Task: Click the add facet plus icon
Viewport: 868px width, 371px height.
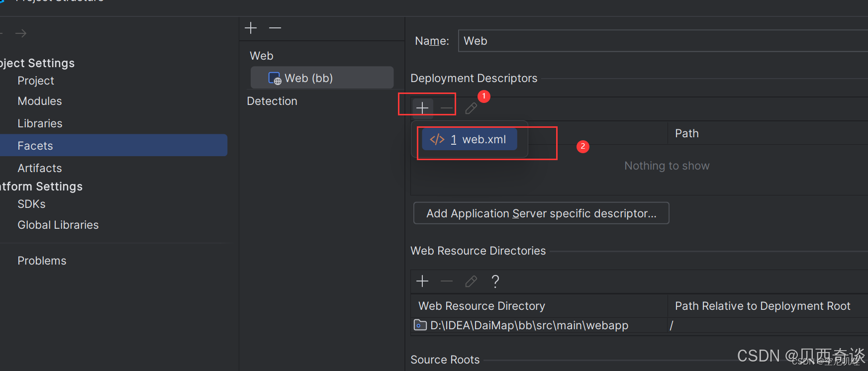Action: click(251, 28)
